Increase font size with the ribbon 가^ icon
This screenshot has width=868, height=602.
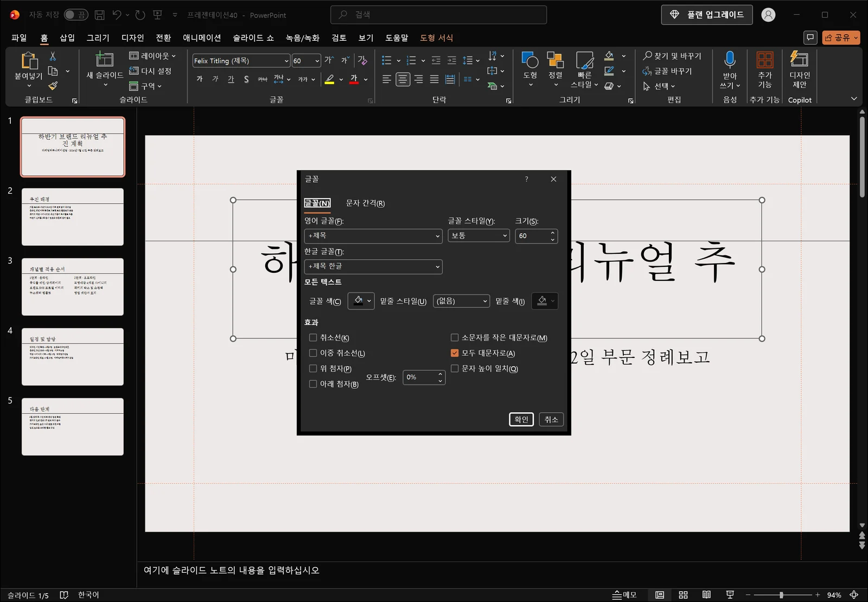point(329,60)
